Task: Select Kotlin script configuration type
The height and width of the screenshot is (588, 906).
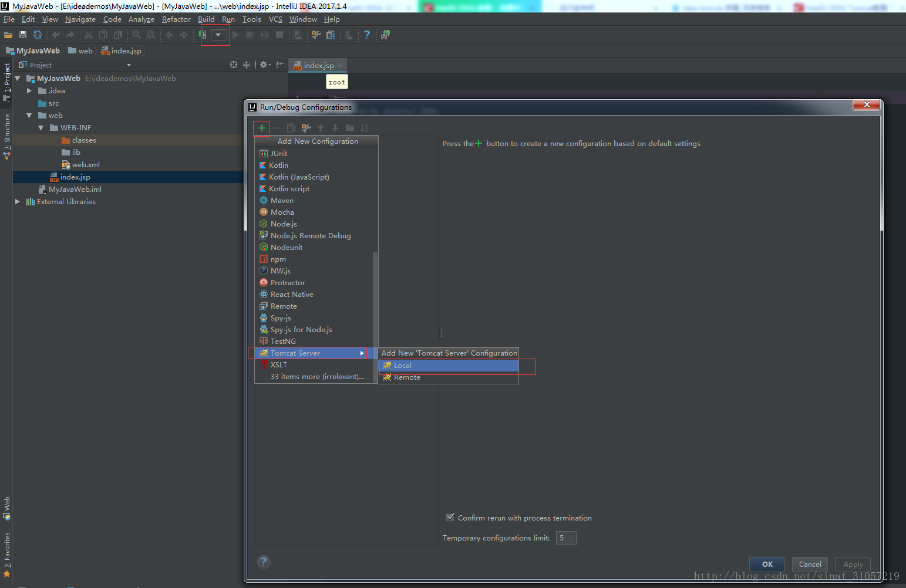Action: 314,188
